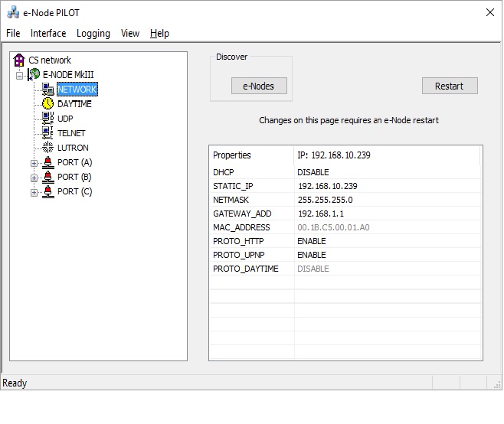Viewport: 504px width, 424px height.
Task: Click the Ready status bar text
Action: [15, 383]
